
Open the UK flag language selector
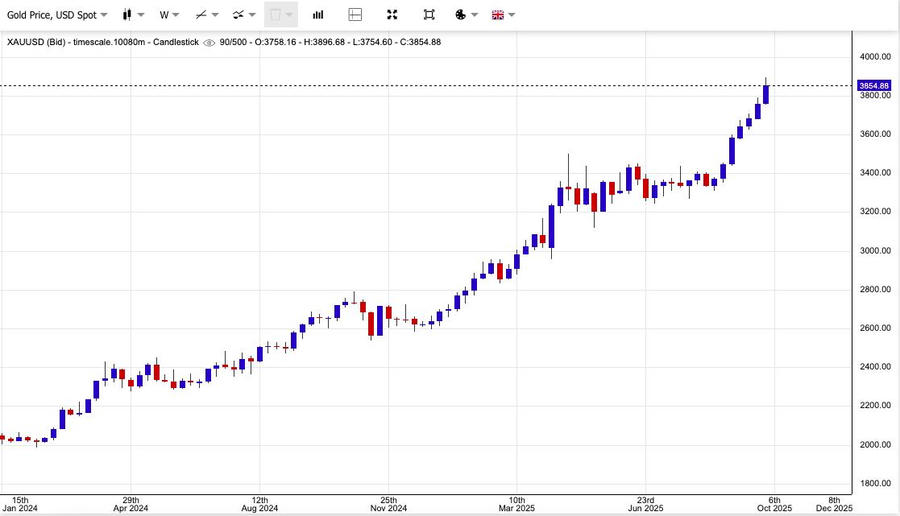tap(504, 15)
